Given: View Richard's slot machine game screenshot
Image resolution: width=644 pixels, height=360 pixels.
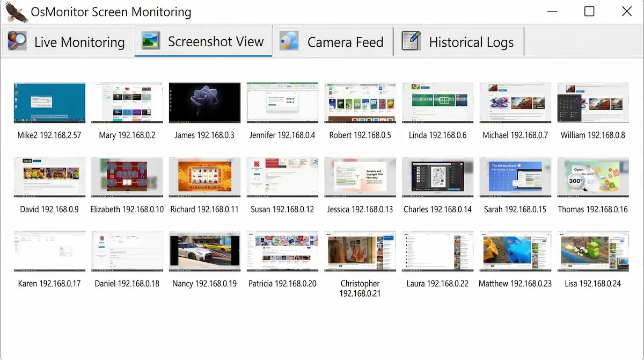Looking at the screenshot, I should point(204,177).
